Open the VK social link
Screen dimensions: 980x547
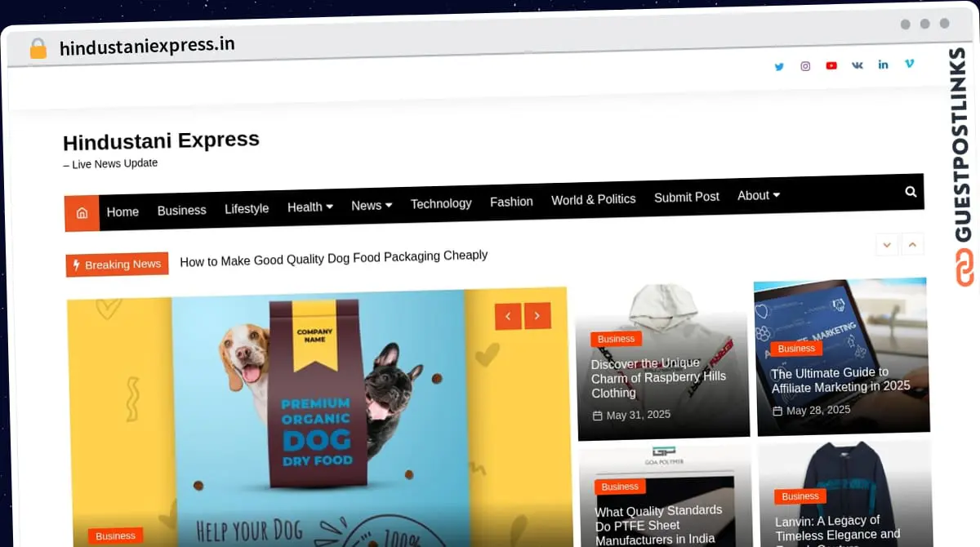(857, 64)
